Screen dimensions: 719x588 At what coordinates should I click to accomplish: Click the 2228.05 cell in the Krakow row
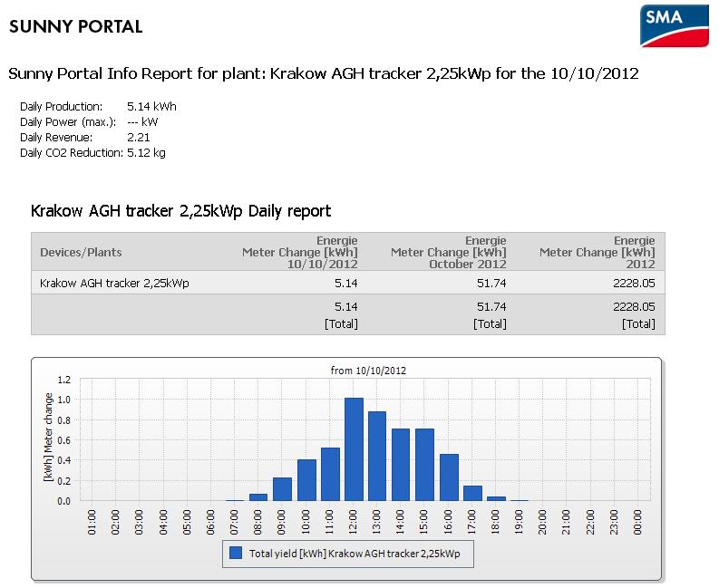click(x=634, y=284)
